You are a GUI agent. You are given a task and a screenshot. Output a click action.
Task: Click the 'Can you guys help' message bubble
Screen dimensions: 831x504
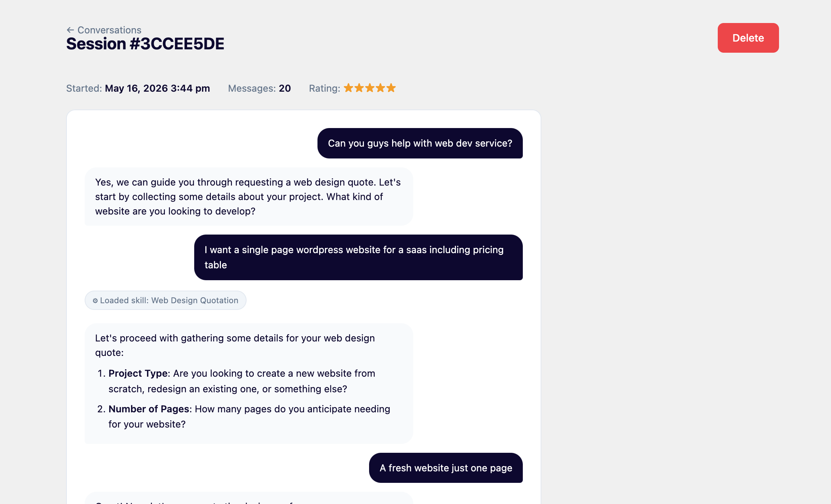click(x=420, y=143)
